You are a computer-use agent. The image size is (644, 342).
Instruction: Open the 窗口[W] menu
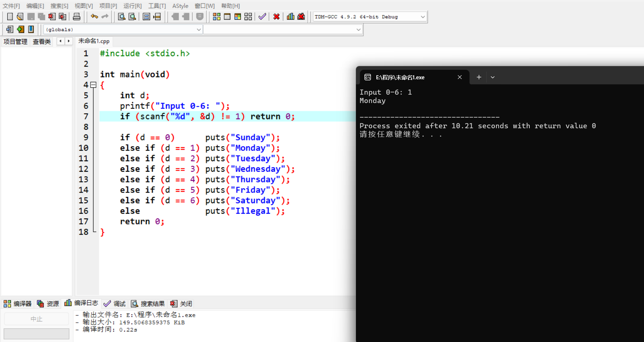204,6
